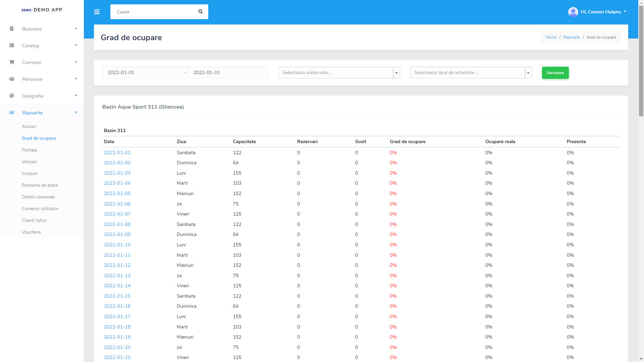The height and width of the screenshot is (362, 644).
Task: Open date link 2022-01-05
Action: coord(117,193)
